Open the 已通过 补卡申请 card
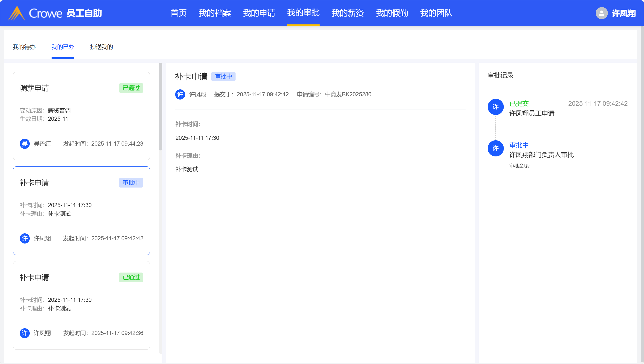Screen dimensions: 644x364 pos(81,305)
